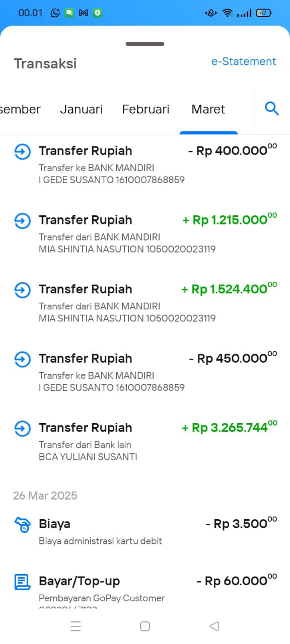Tap Android recent apps menu icon
Image resolution: width=290 pixels, height=644 pixels.
point(76,626)
